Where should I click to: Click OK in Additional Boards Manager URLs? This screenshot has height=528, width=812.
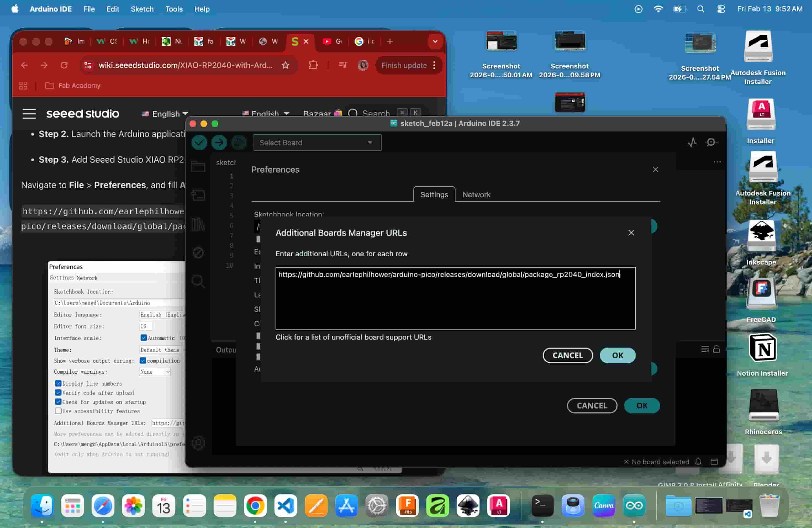[x=617, y=355]
